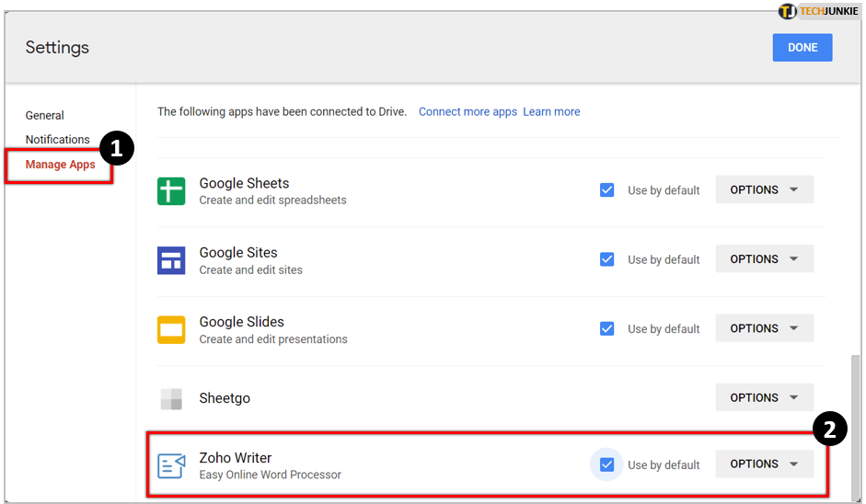
Task: Follow the Connect more apps link
Action: pyautogui.click(x=468, y=112)
